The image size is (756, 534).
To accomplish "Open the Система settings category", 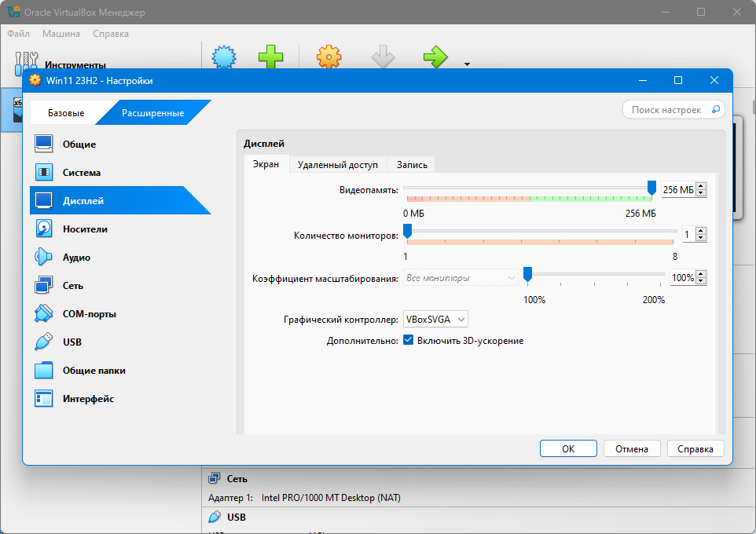I will click(120, 173).
